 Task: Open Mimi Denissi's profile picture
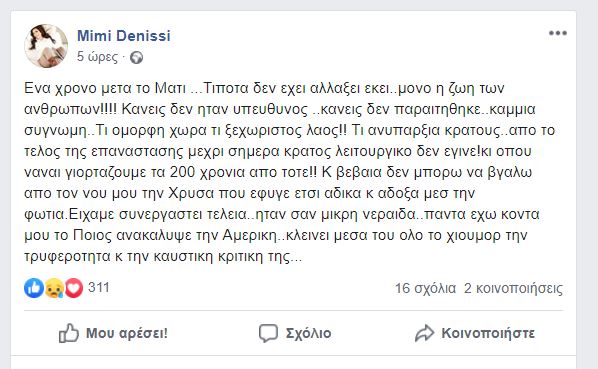pyautogui.click(x=46, y=46)
